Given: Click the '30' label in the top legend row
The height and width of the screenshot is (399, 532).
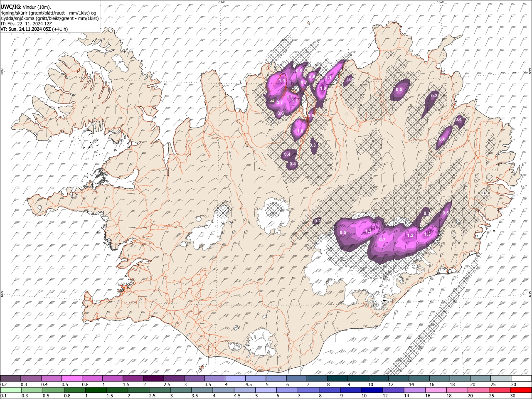Looking at the screenshot, I should click(514, 384).
